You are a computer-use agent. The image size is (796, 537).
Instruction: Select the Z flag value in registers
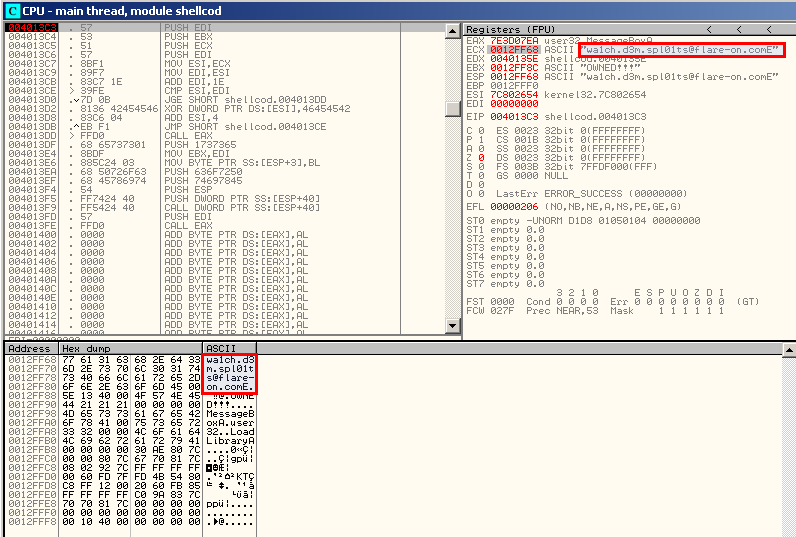point(481,157)
